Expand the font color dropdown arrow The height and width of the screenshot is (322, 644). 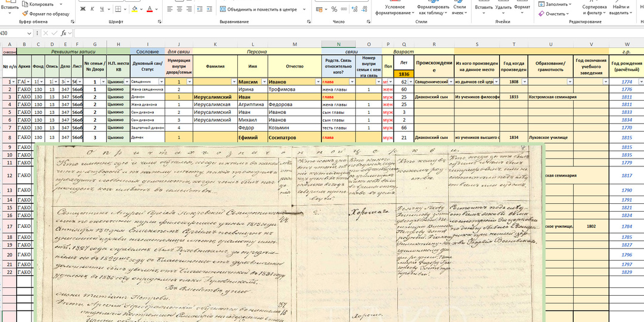click(156, 9)
